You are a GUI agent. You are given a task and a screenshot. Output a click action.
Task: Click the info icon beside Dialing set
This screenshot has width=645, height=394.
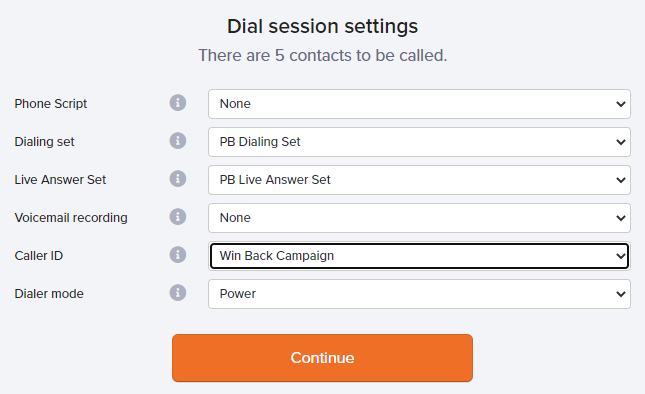pyautogui.click(x=178, y=141)
